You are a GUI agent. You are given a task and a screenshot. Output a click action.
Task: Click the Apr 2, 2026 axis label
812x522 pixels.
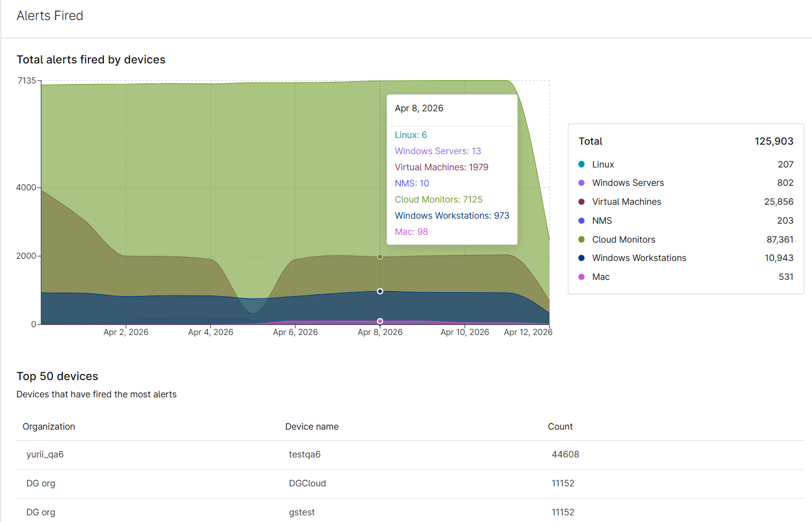coord(126,332)
